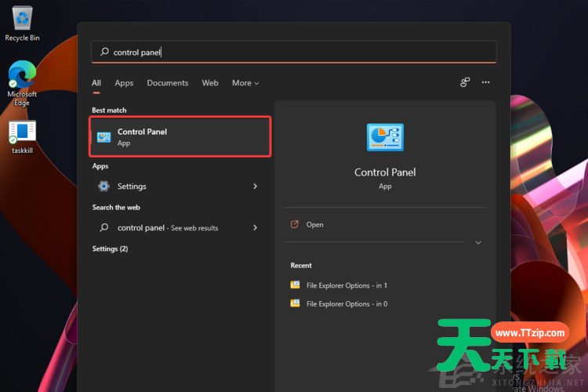Switch to the Documents tab
This screenshot has width=588, height=392.
[x=168, y=83]
